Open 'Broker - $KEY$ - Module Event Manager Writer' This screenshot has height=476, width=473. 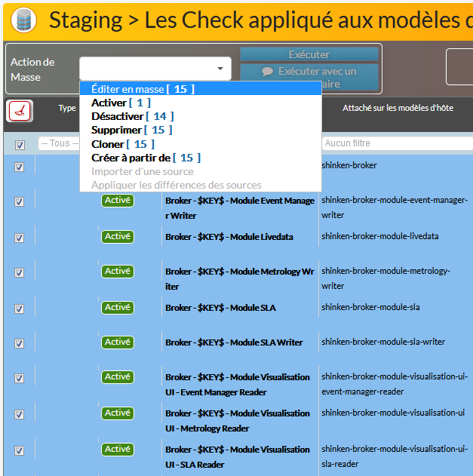point(240,208)
